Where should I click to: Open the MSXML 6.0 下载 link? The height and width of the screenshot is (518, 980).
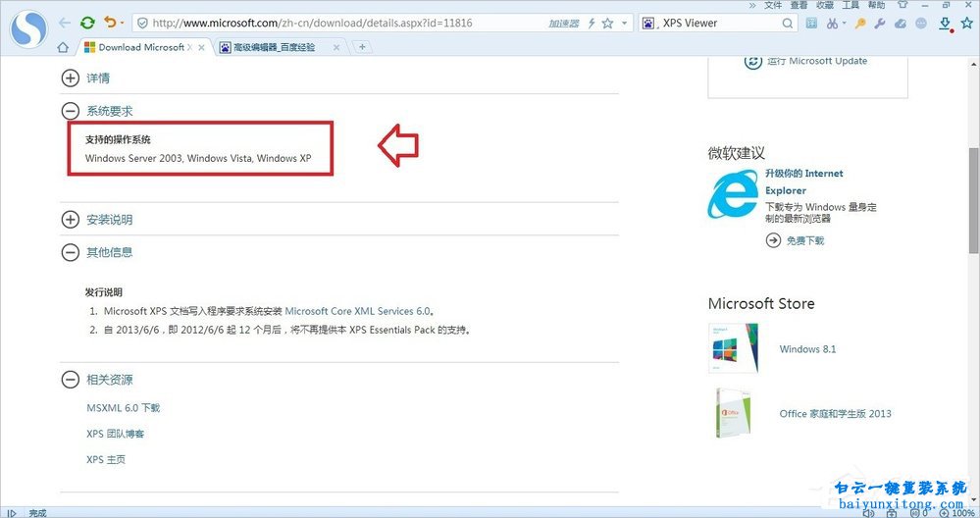tap(124, 408)
